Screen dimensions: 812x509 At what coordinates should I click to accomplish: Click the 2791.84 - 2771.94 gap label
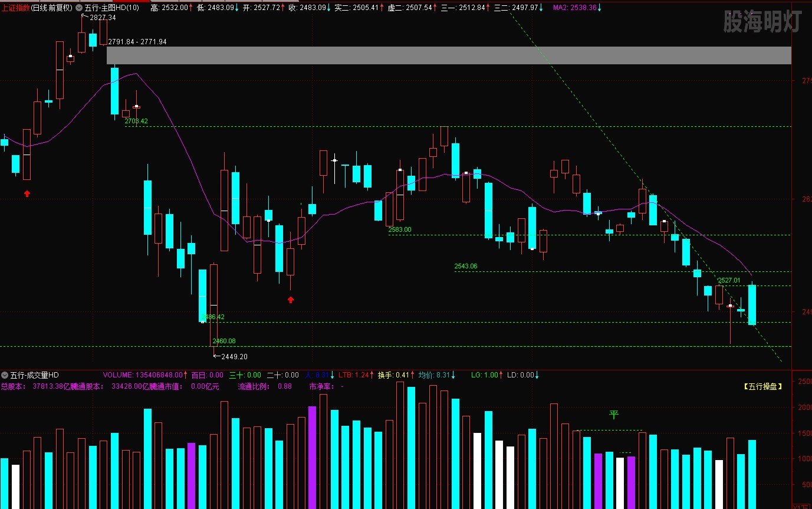tap(137, 42)
